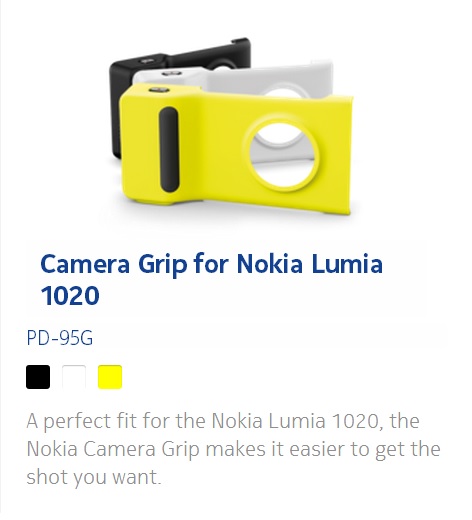This screenshot has height=520, width=472.
Task: Choose the white color swatch
Action: 74,377
